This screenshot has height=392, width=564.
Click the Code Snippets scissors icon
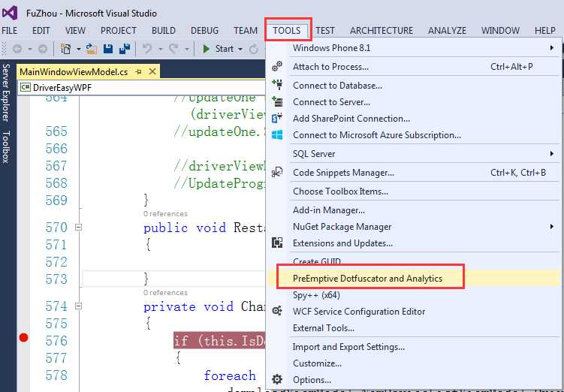coord(277,172)
